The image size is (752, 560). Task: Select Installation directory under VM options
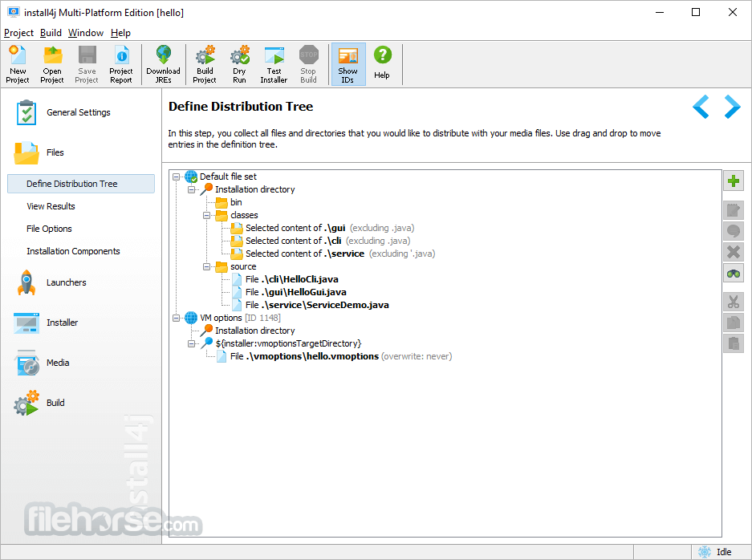tap(254, 331)
